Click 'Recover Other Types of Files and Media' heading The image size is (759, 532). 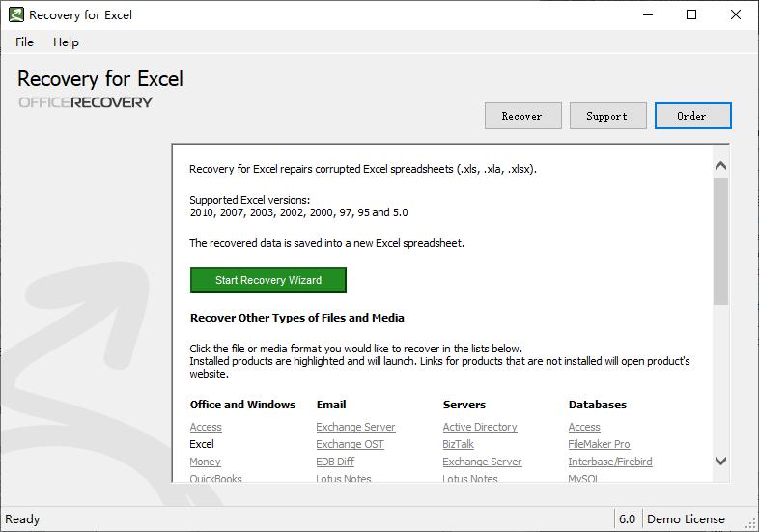tap(297, 318)
